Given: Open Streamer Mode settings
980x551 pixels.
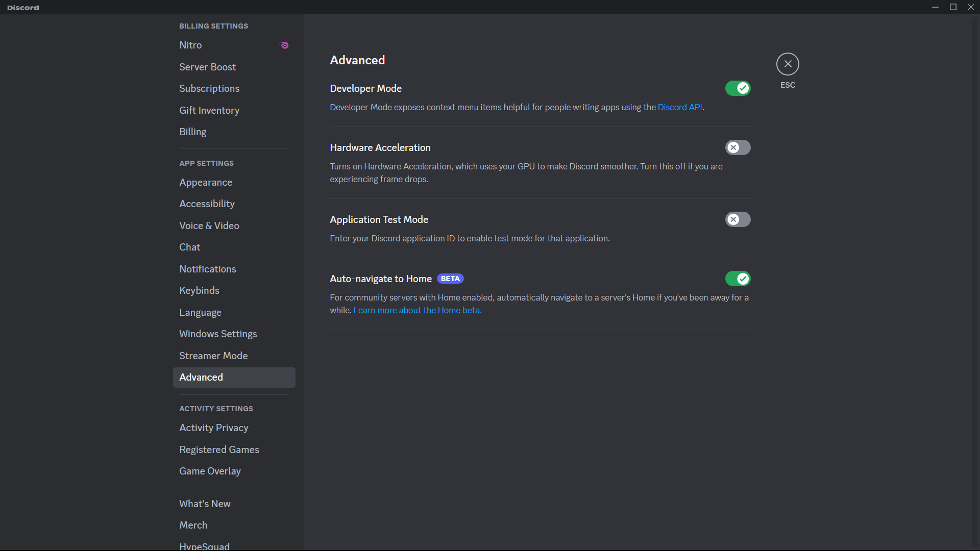Looking at the screenshot, I should click(x=213, y=356).
